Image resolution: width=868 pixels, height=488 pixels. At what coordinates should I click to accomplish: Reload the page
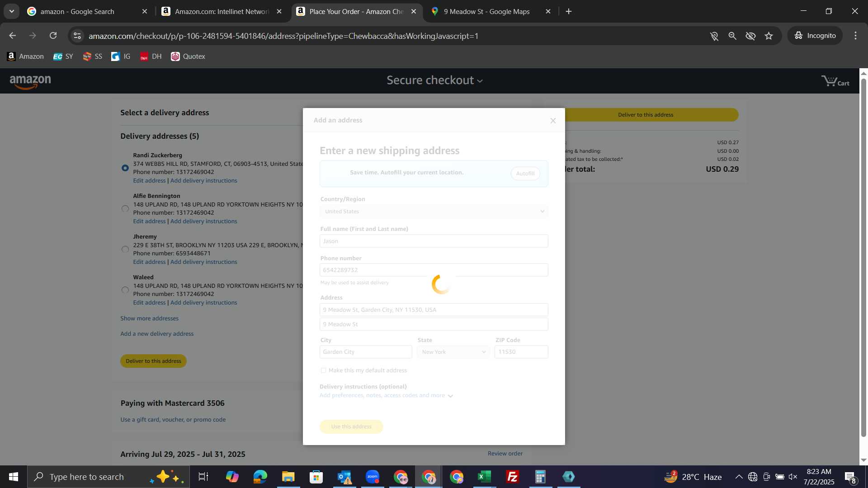[53, 36]
